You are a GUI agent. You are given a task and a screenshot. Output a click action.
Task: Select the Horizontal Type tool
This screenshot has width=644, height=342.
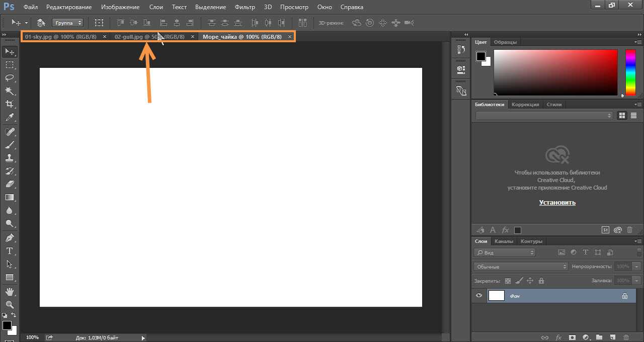10,251
